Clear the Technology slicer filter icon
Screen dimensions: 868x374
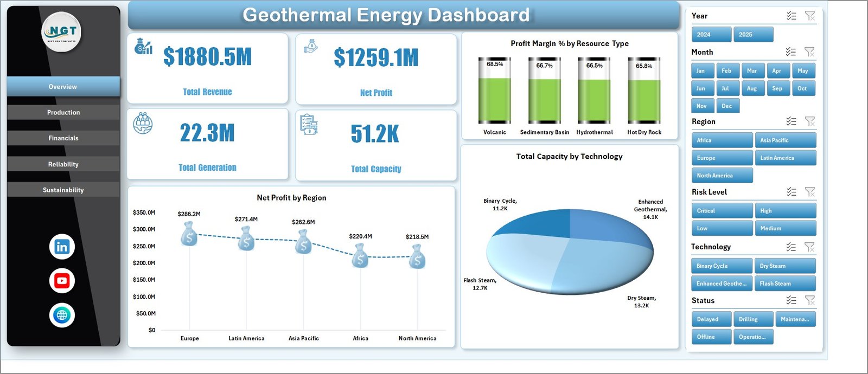[x=809, y=247]
